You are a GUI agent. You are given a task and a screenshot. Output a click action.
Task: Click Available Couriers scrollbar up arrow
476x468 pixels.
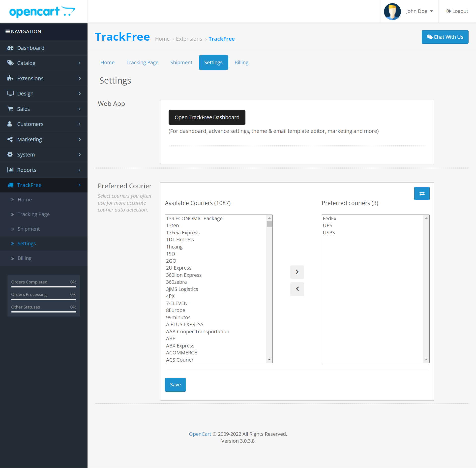269,218
